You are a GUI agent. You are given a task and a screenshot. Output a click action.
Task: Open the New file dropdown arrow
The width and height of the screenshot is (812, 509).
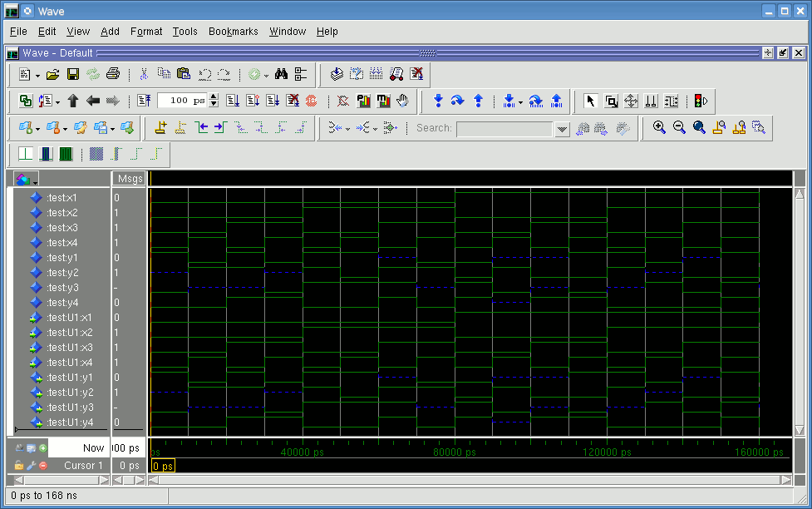coord(37,77)
